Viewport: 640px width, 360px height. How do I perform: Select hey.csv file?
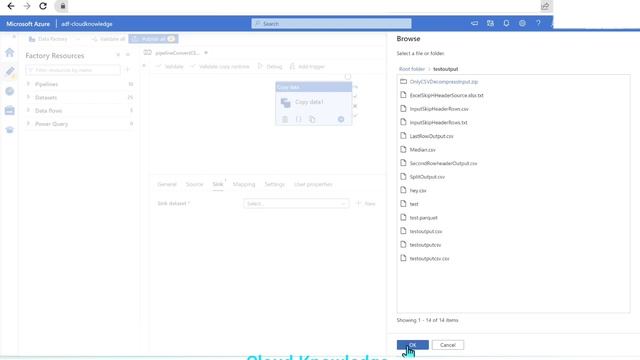coord(418,191)
